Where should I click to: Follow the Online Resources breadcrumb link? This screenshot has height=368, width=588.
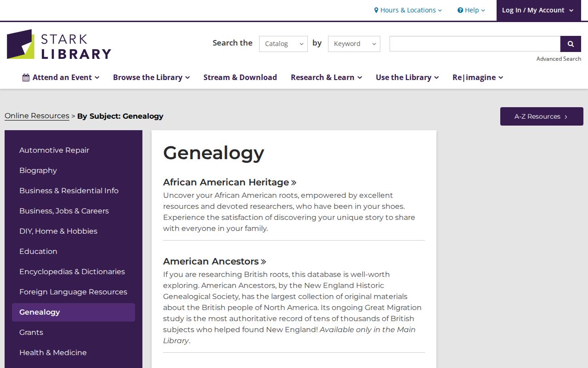37,116
